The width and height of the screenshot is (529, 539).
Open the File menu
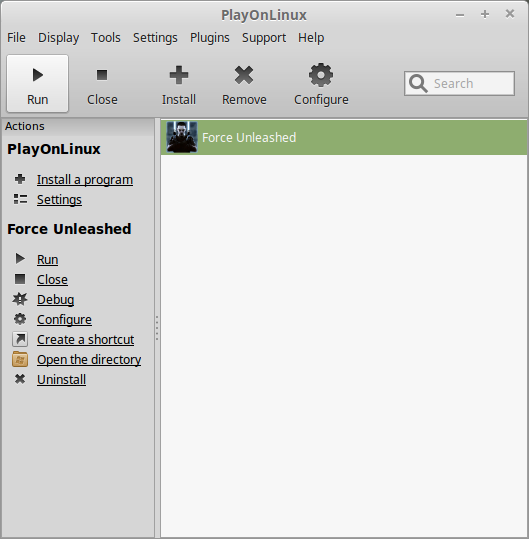pos(16,37)
